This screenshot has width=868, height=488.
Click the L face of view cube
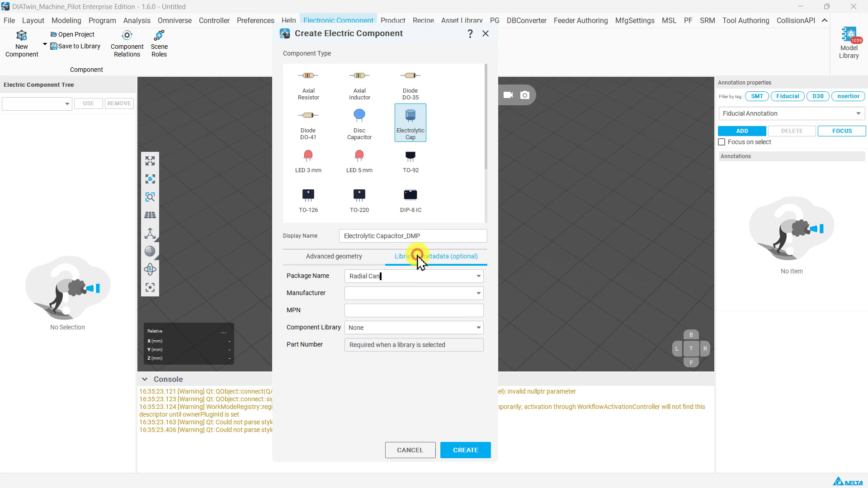pos(677,349)
